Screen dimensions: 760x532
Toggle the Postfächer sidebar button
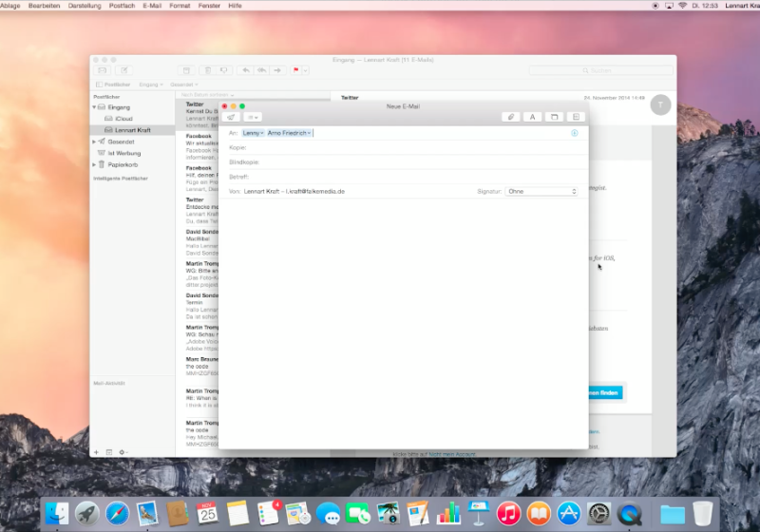coord(113,85)
